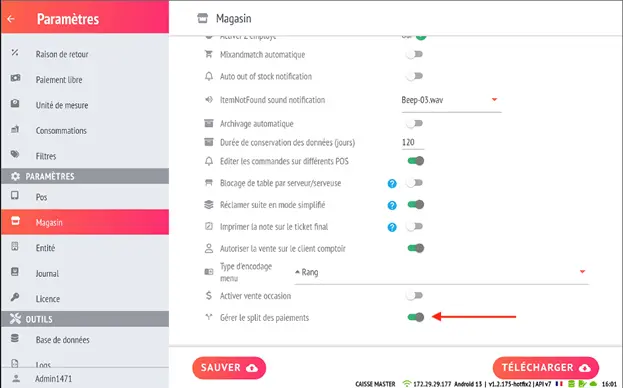The width and height of the screenshot is (623, 388).
Task: Open the Beep-03.wav sound dropdown
Action: [x=451, y=100]
